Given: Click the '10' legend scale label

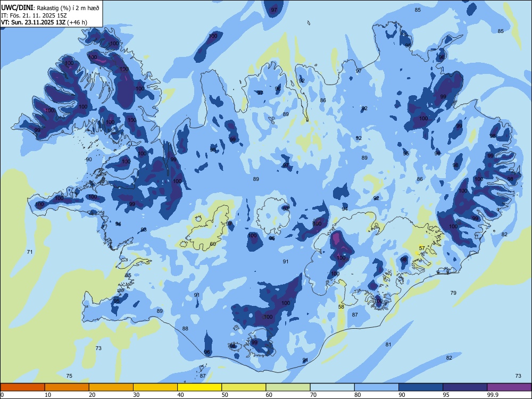Looking at the screenshot, I should tap(48, 395).
